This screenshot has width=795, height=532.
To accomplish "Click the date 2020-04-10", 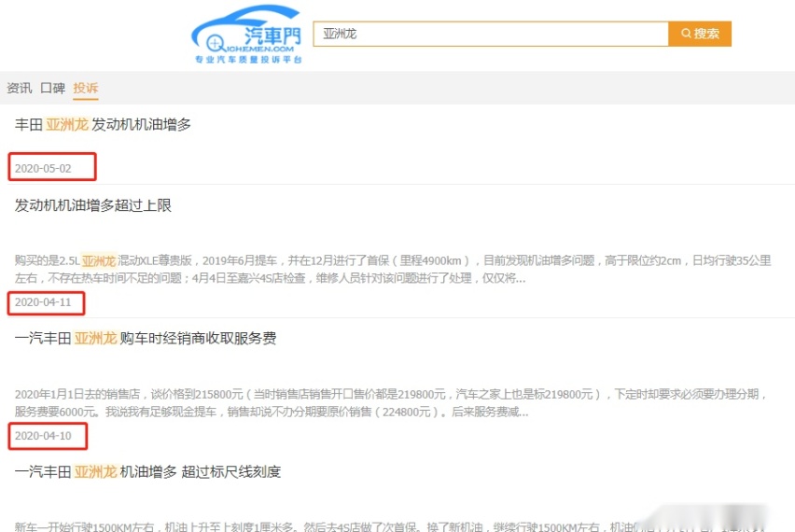I will pyautogui.click(x=43, y=436).
